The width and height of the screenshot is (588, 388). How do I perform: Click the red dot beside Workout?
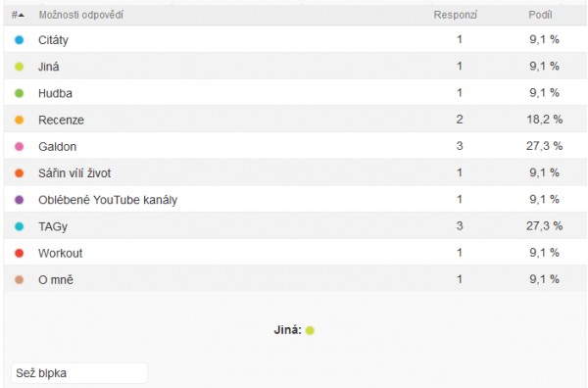coord(20,253)
